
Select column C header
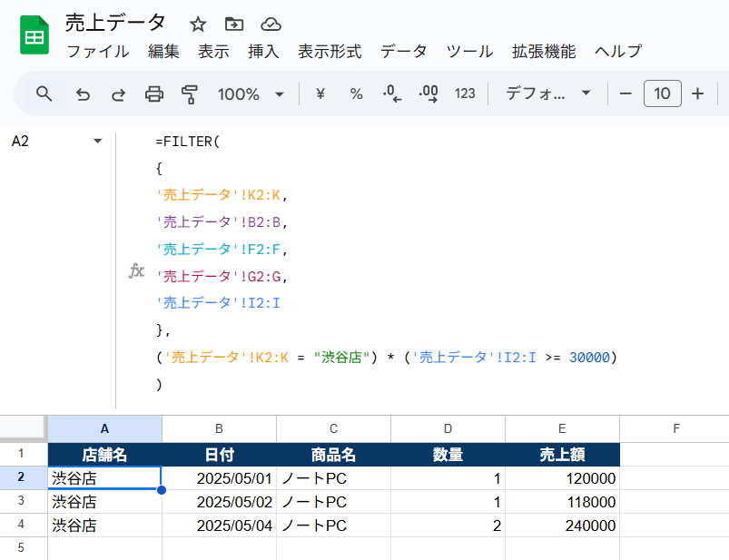click(333, 428)
